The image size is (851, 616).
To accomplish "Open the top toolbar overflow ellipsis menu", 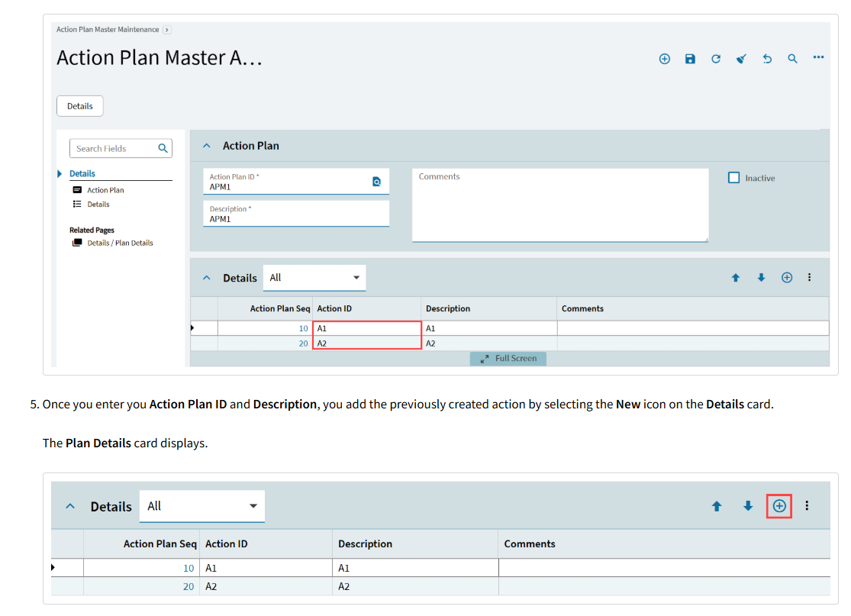I will click(818, 57).
